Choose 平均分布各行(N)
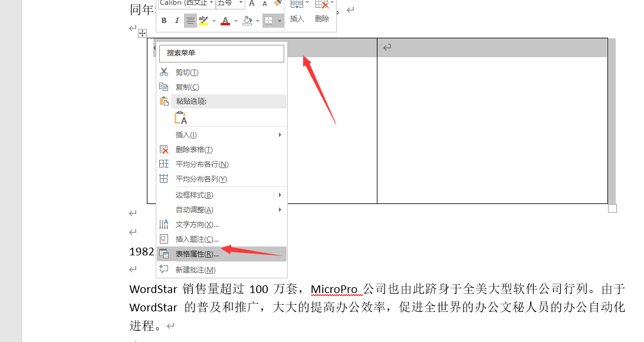 (x=222, y=165)
